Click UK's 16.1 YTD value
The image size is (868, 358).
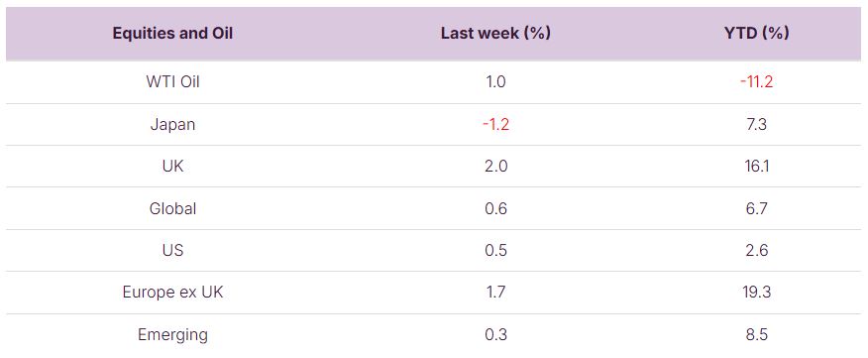(x=756, y=167)
